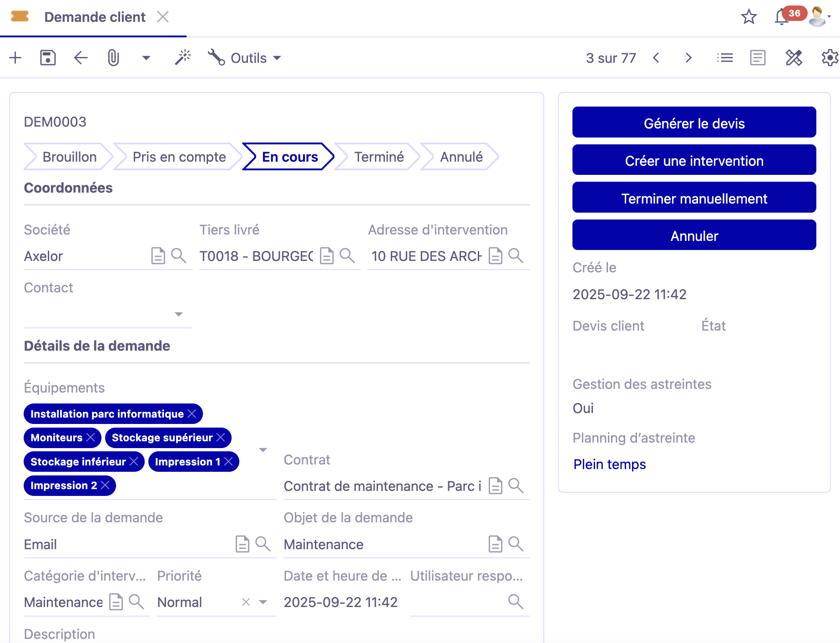The width and height of the screenshot is (840, 643).
Task: Open the notifications bell
Action: (x=781, y=17)
